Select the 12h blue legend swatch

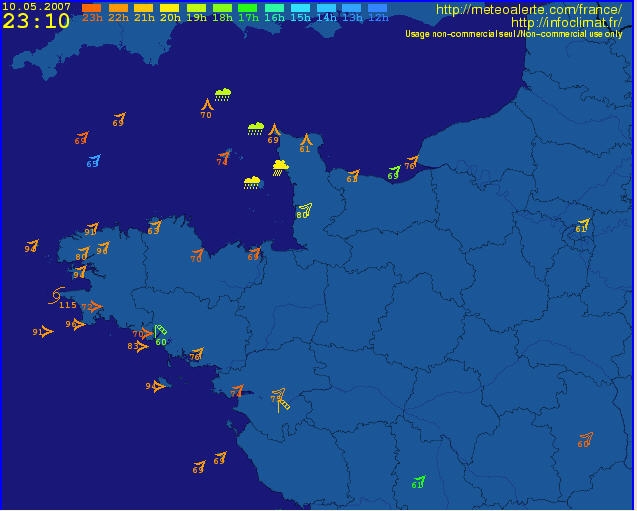(377, 8)
